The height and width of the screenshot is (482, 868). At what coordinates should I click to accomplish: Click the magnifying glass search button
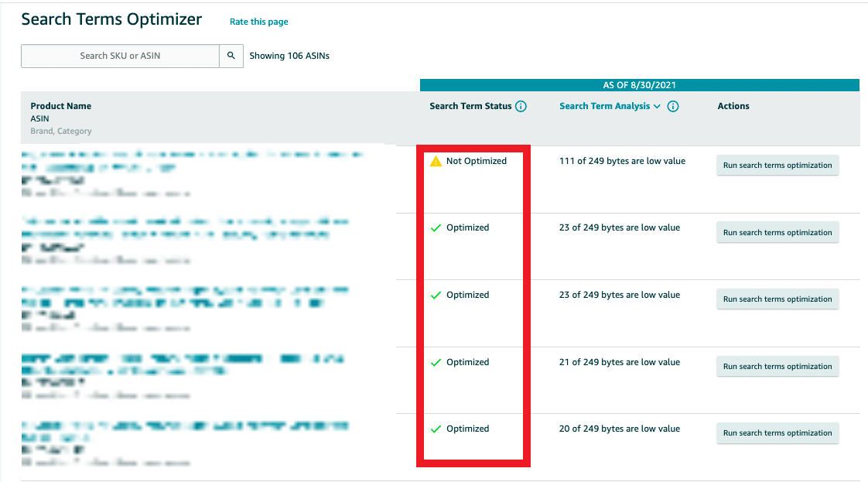(x=231, y=56)
